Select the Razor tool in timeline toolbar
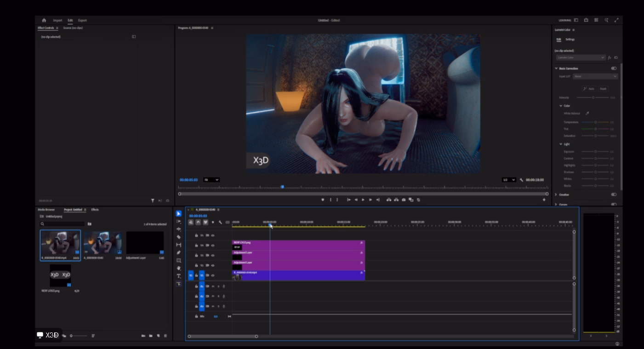The height and width of the screenshot is (349, 644). coord(179,237)
